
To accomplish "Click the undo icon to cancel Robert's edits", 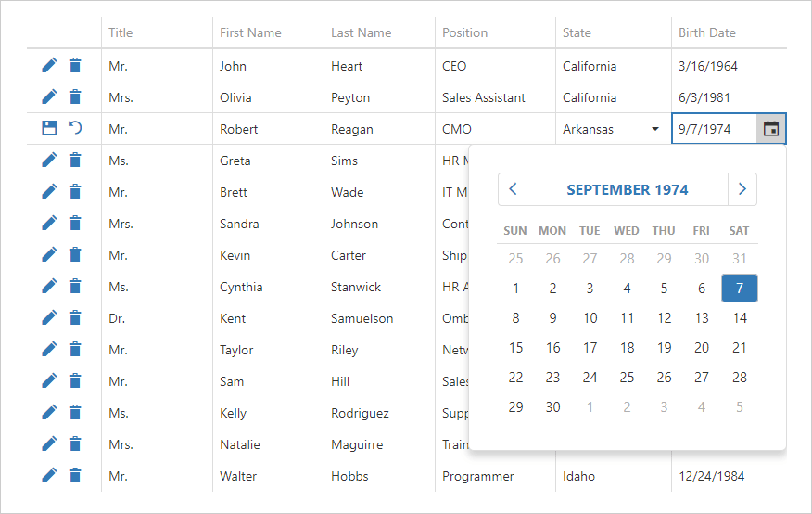I will (75, 129).
